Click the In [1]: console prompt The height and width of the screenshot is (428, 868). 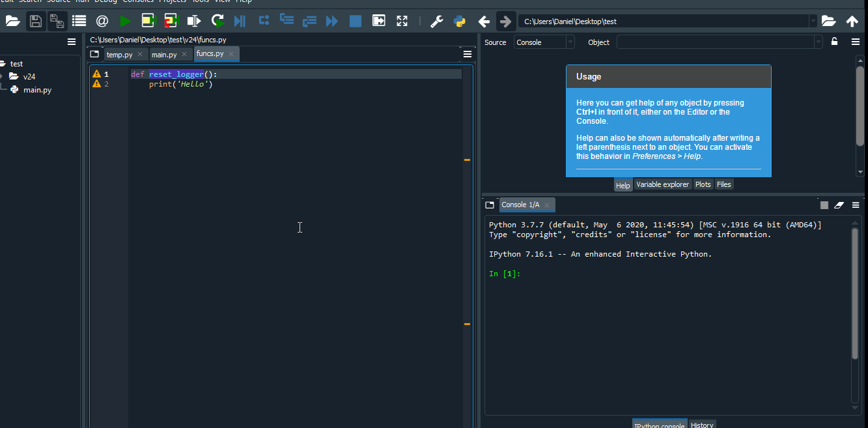(505, 274)
